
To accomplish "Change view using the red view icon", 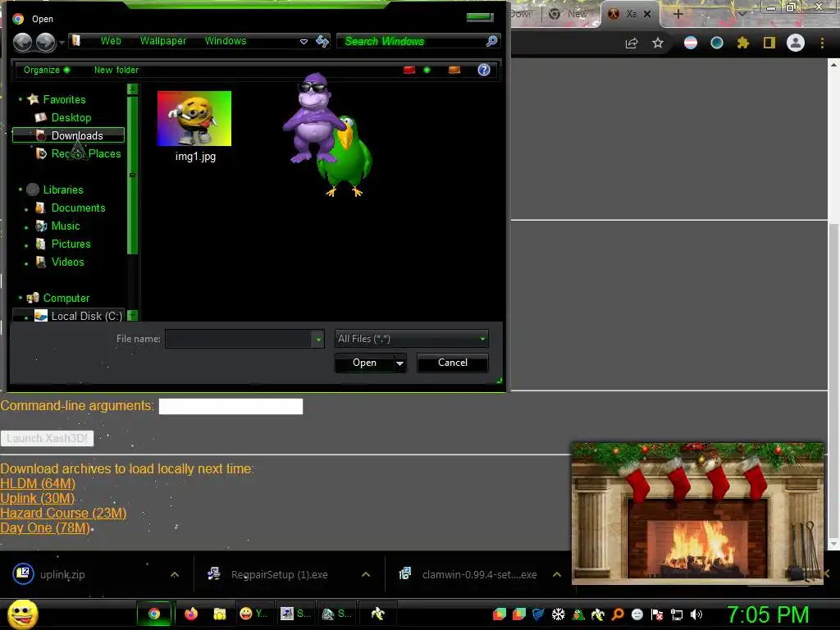I will (409, 70).
